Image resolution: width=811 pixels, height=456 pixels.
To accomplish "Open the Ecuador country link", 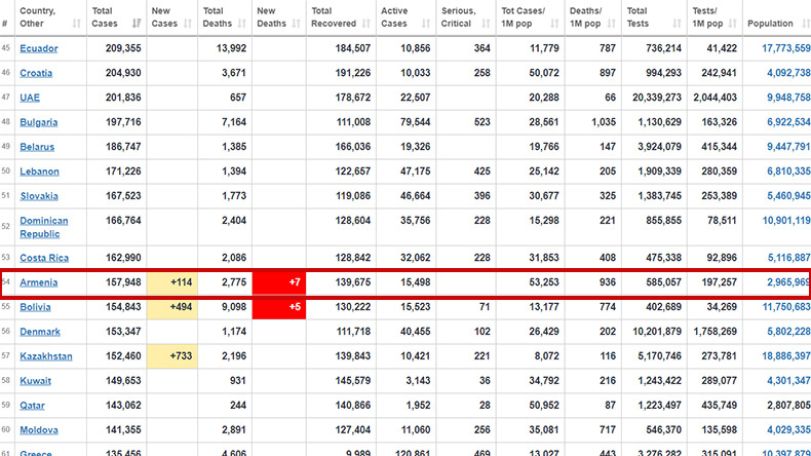I will pos(39,49).
